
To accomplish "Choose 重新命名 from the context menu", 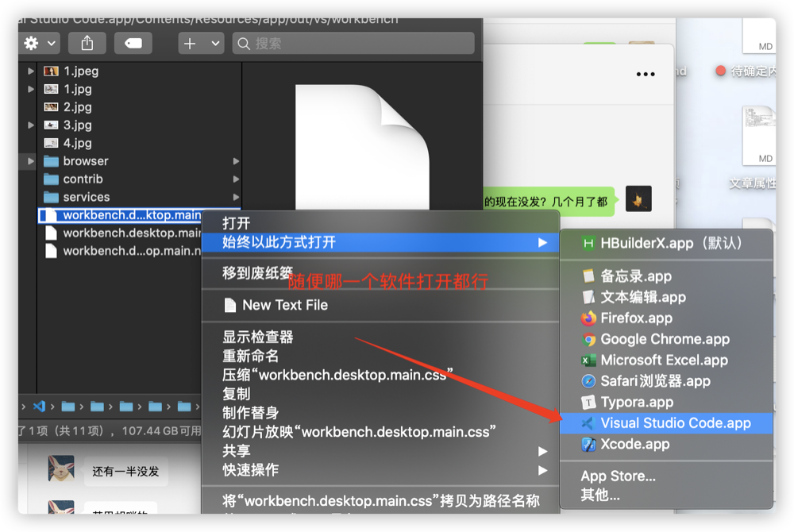I will click(380, 356).
